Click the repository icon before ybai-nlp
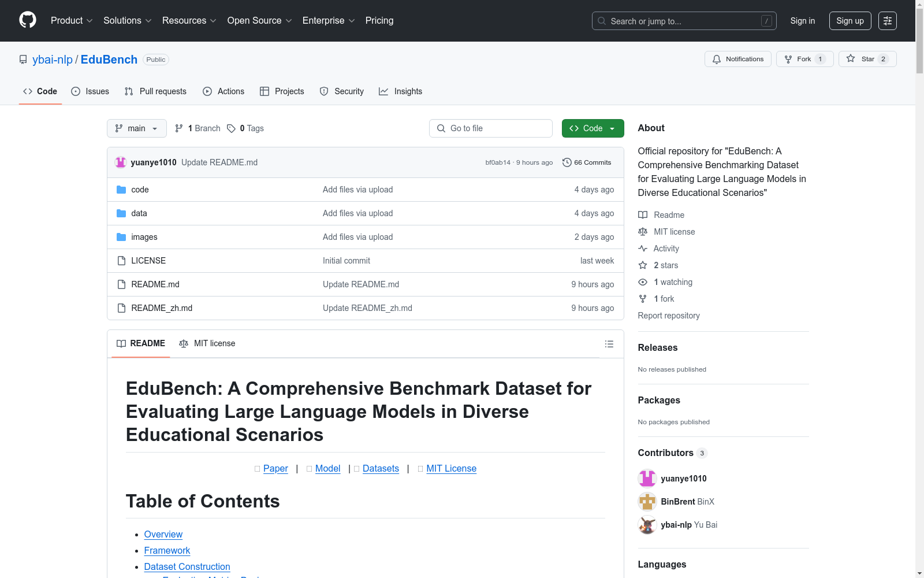 [x=23, y=60]
